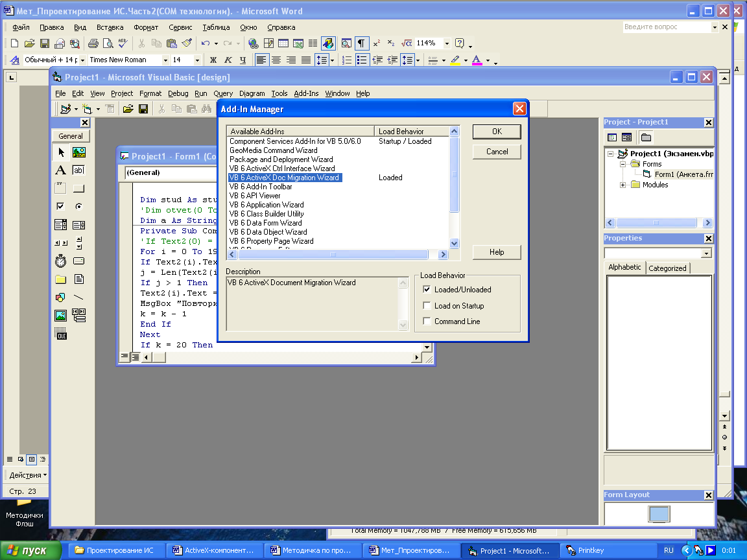Collapse Project1 root node in tree
Viewport: 747px width, 560px height.
coord(610,154)
